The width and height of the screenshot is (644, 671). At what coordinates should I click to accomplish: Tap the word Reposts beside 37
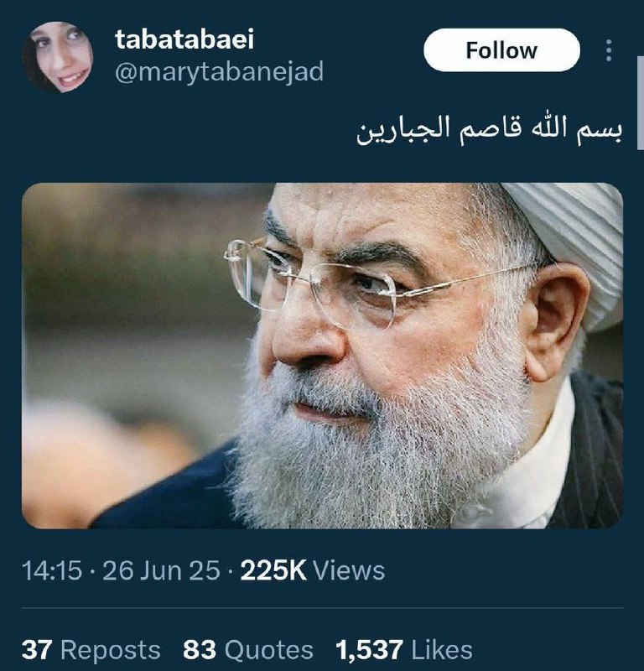click(x=111, y=650)
